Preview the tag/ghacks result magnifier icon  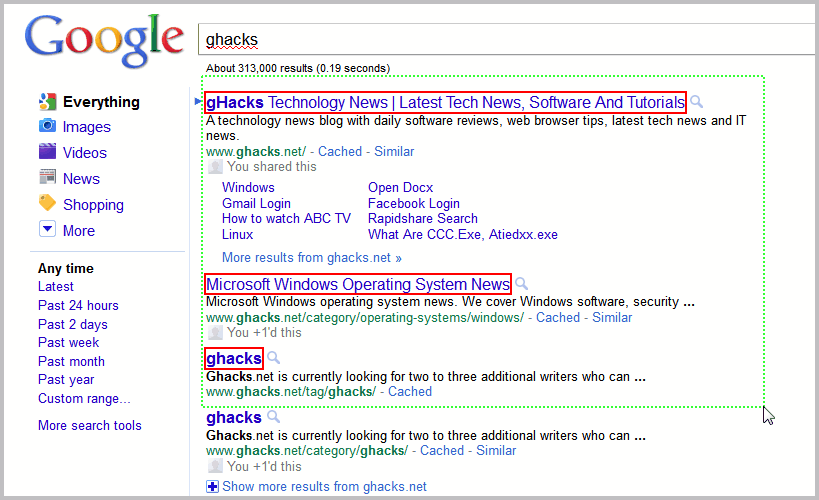[273, 358]
